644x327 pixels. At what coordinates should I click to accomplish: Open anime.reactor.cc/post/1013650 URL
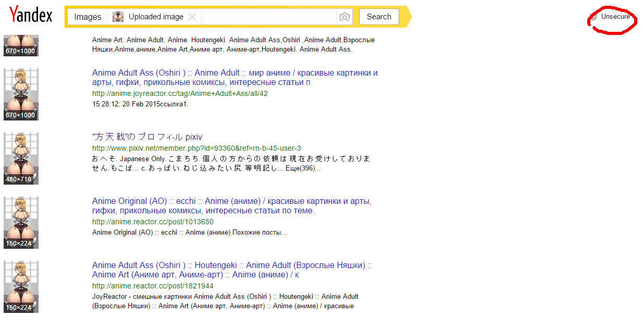153,222
